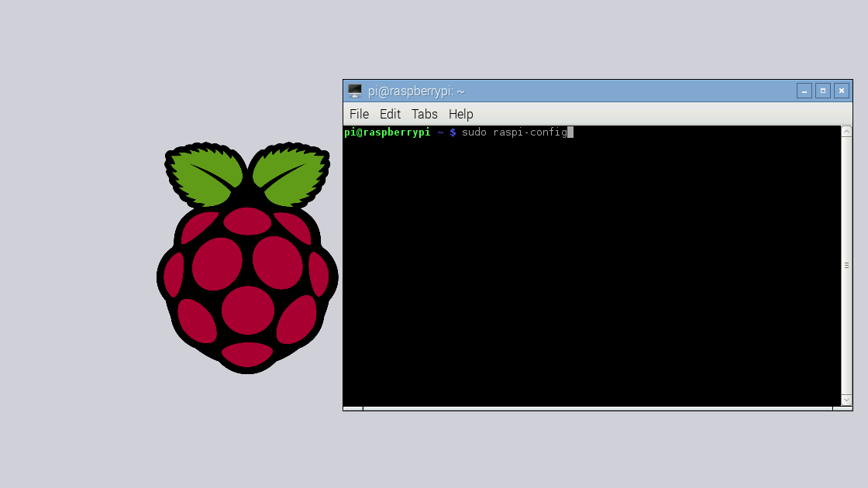The image size is (868, 488).
Task: Click the terminal vertical scrollbar handle
Action: tap(846, 266)
